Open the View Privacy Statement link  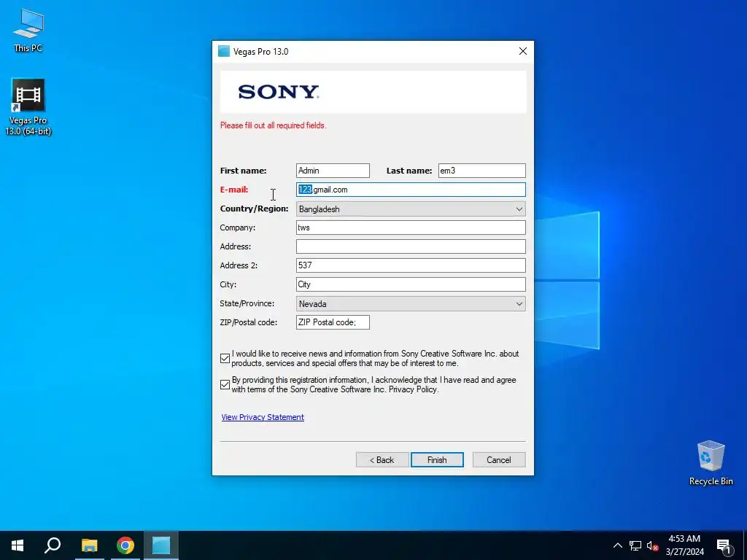[263, 417]
